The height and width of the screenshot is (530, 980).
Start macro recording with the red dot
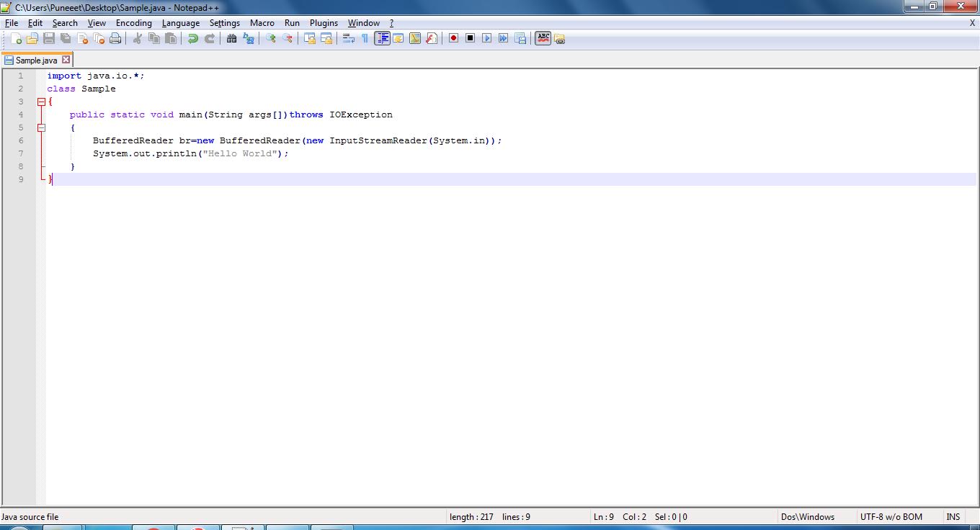coord(453,38)
